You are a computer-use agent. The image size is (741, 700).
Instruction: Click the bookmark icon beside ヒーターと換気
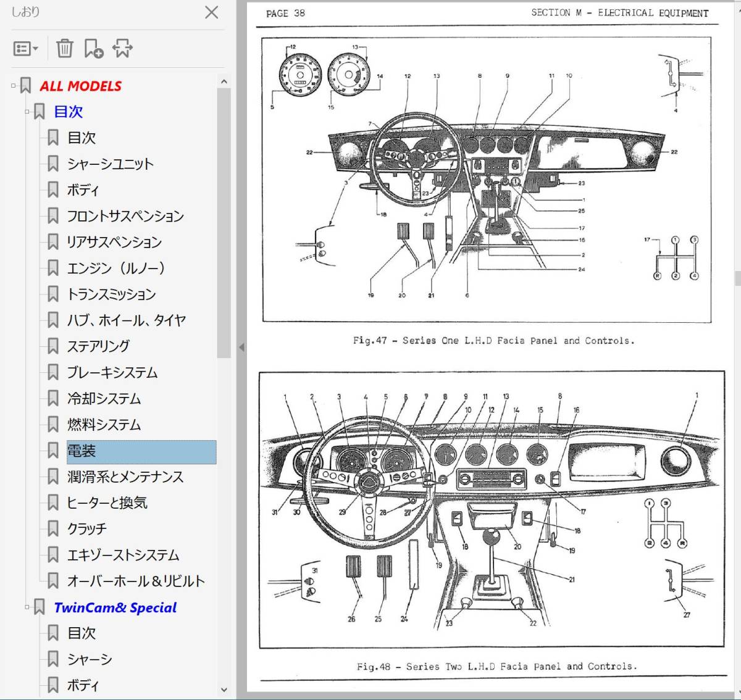[53, 502]
